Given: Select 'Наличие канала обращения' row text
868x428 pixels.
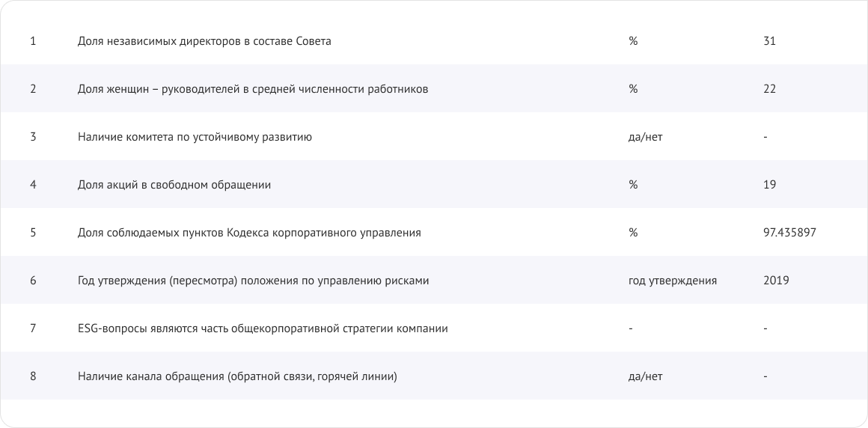Looking at the screenshot, I should pyautogui.click(x=237, y=376).
